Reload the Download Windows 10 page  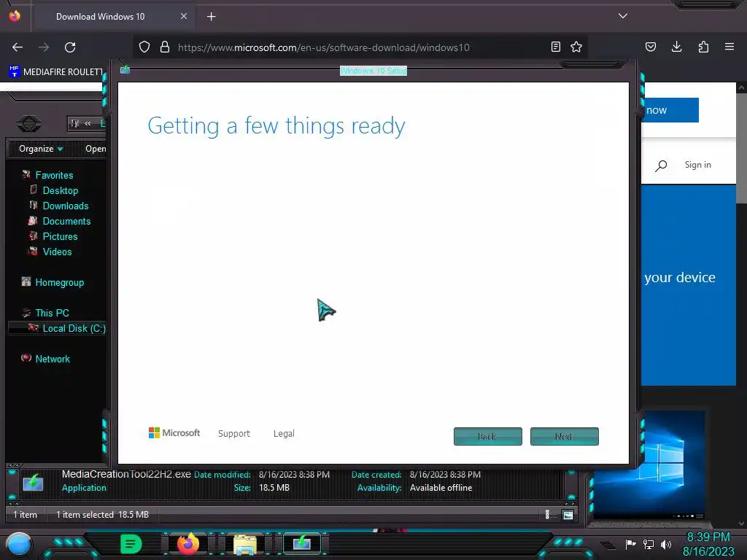click(70, 47)
